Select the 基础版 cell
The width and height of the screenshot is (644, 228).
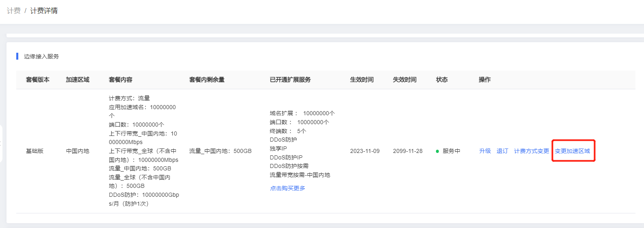coord(35,151)
